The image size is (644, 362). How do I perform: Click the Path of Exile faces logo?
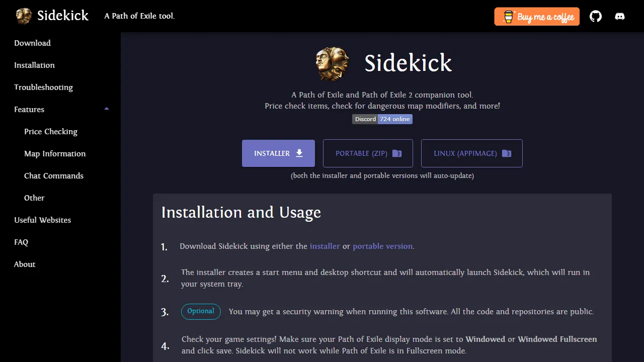pyautogui.click(x=332, y=63)
